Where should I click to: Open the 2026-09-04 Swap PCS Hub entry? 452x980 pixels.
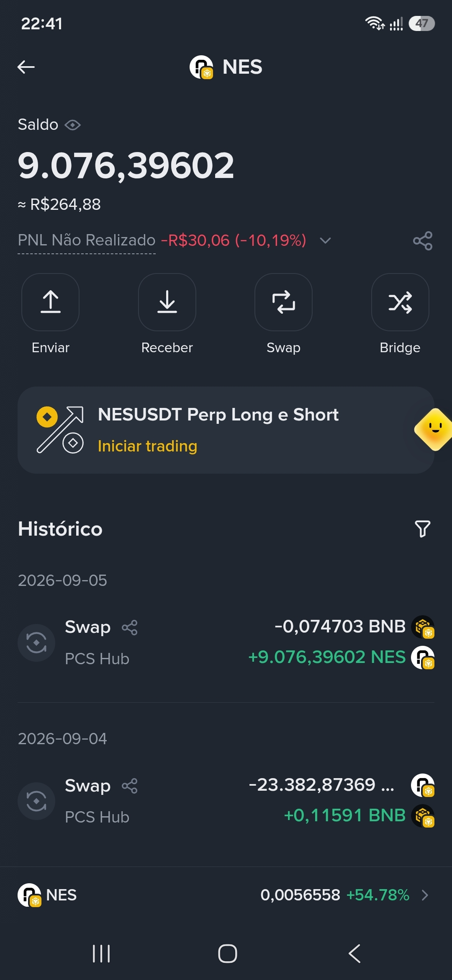pyautogui.click(x=226, y=801)
